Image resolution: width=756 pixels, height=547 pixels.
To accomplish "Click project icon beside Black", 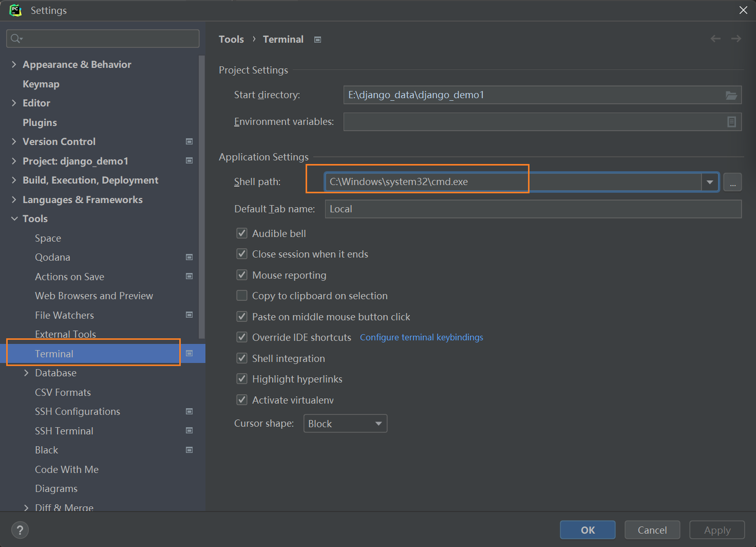I will (190, 450).
